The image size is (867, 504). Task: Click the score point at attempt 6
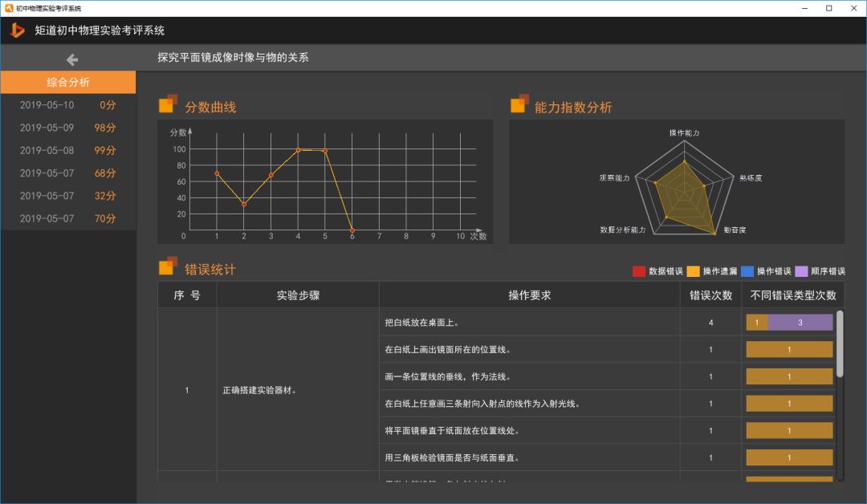(352, 230)
